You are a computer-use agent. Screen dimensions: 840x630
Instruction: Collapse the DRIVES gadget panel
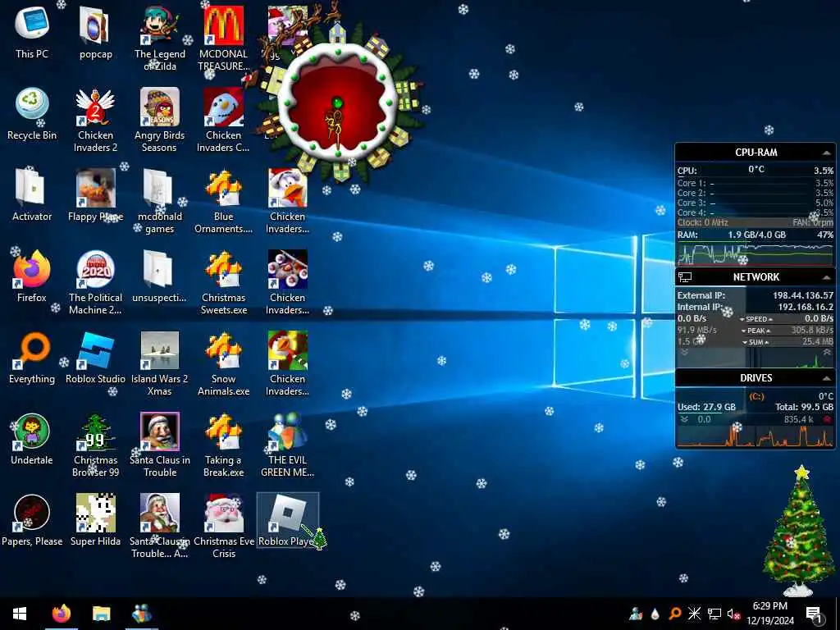pyautogui.click(x=827, y=378)
